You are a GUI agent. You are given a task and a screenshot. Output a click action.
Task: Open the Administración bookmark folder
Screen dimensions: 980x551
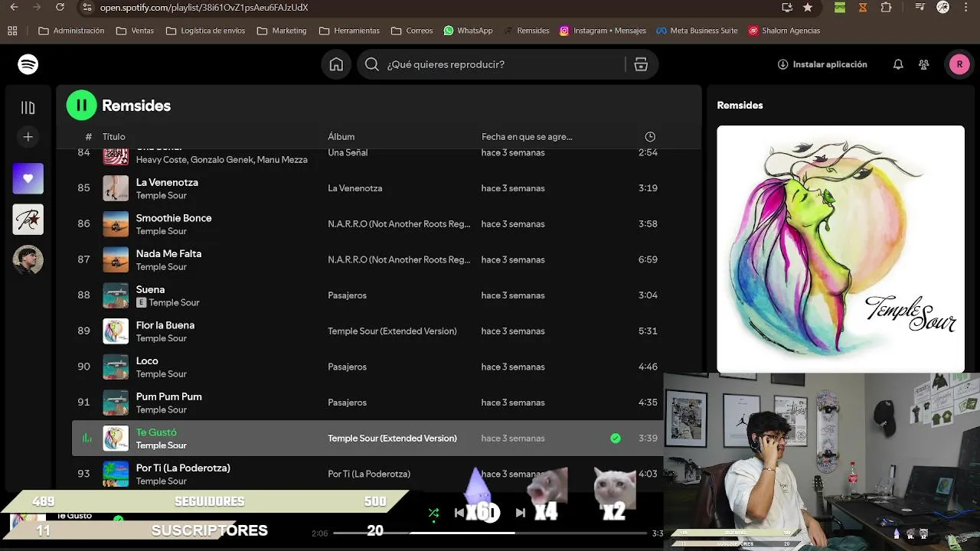[71, 31]
